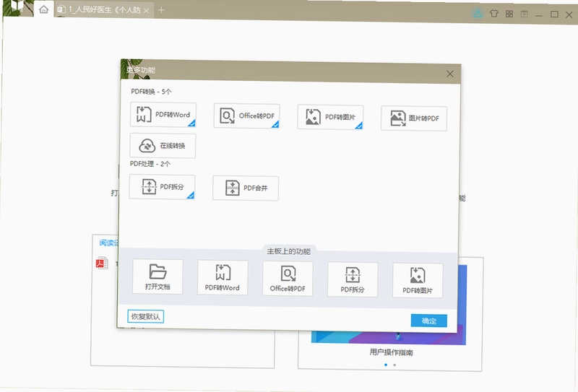
Task: Minimize the main application window
Action: click(x=538, y=14)
